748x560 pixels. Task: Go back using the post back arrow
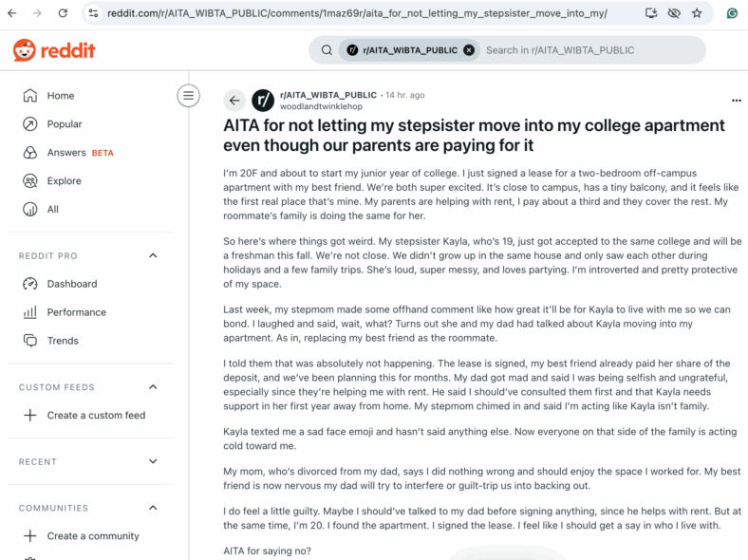[234, 101]
